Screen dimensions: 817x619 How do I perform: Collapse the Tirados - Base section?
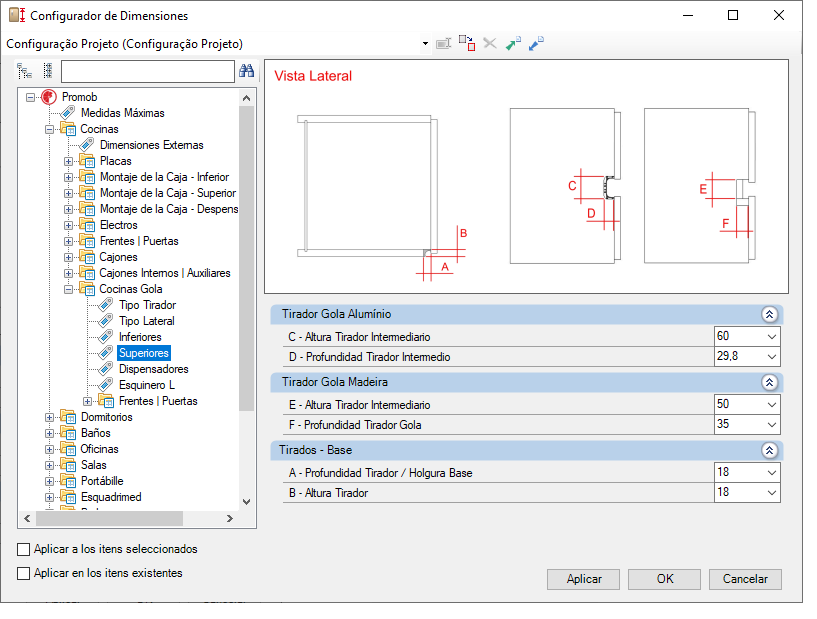pos(769,450)
